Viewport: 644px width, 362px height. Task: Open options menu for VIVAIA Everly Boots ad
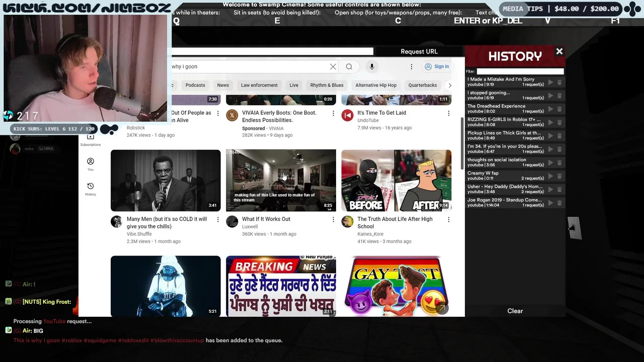click(x=333, y=113)
